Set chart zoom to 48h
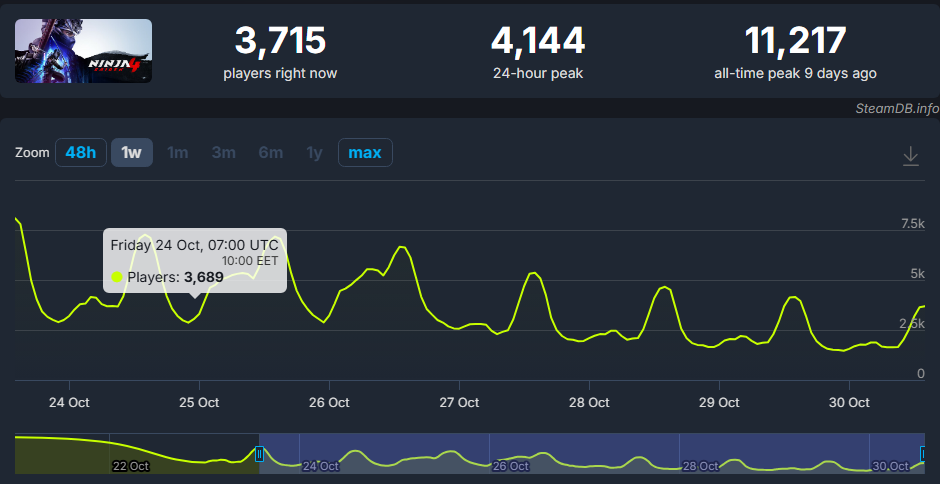 click(x=81, y=152)
